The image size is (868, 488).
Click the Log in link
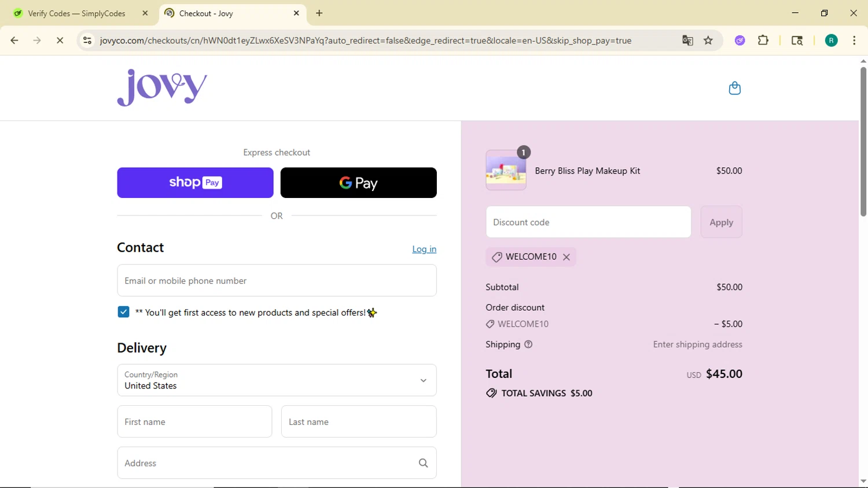pos(424,249)
